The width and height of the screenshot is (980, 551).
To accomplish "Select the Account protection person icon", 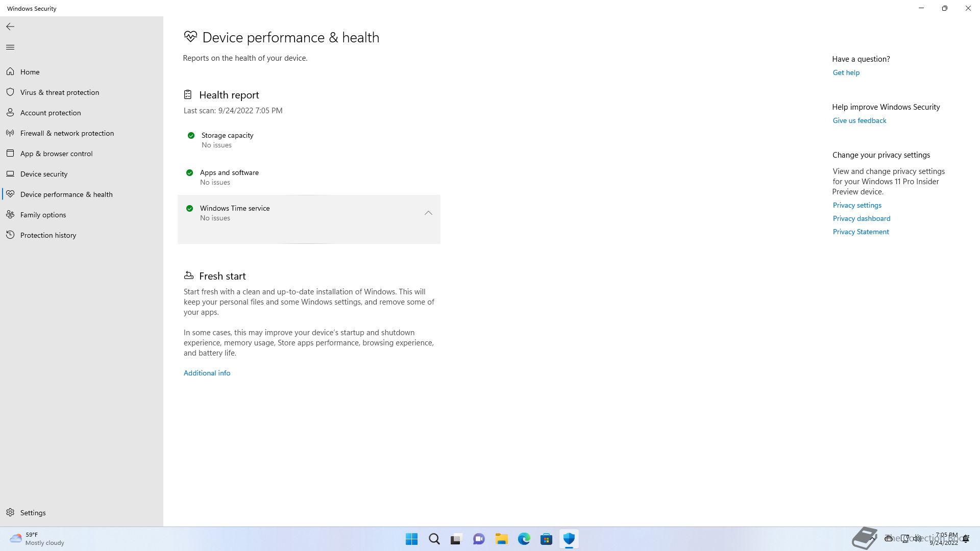I will pos(10,113).
